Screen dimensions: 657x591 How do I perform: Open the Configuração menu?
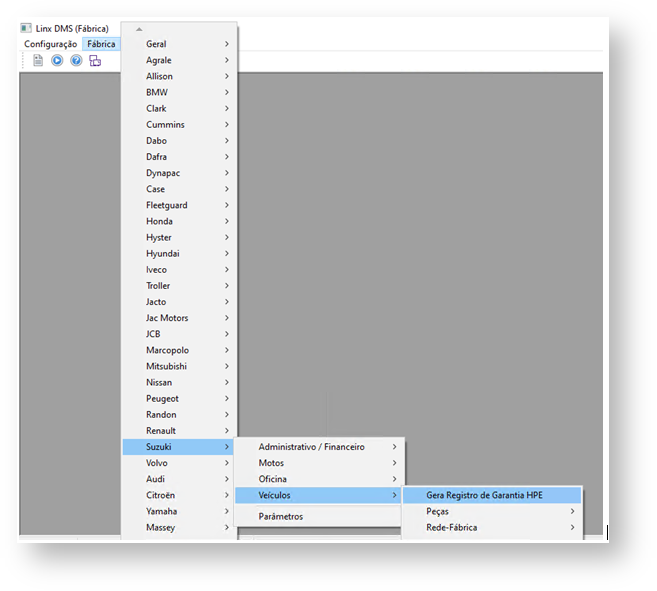coord(50,44)
